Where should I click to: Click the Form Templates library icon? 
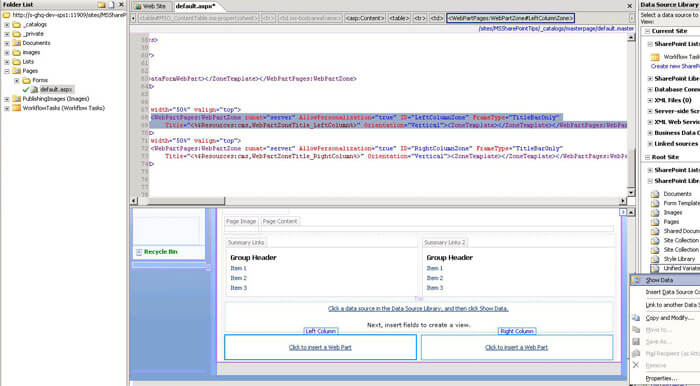[x=655, y=203]
